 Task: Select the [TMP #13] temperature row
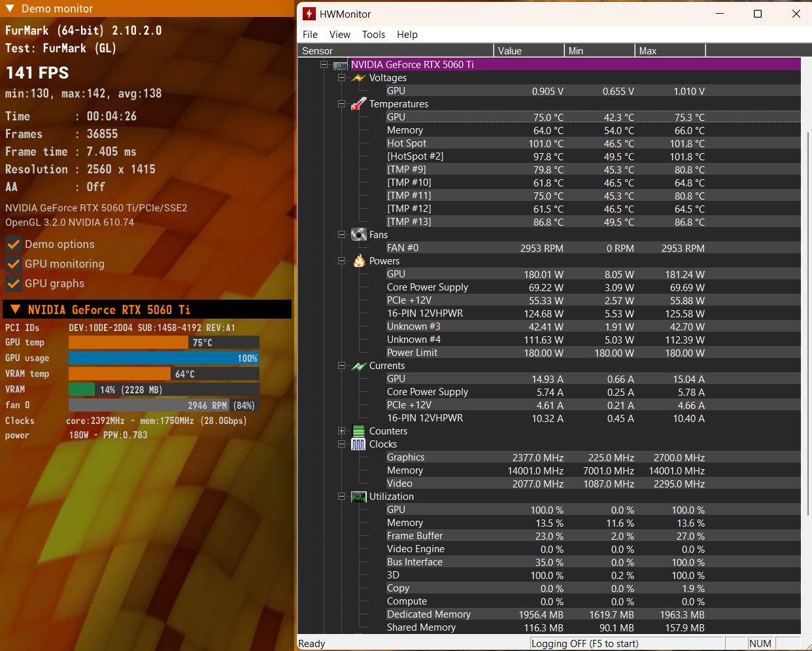point(593,222)
